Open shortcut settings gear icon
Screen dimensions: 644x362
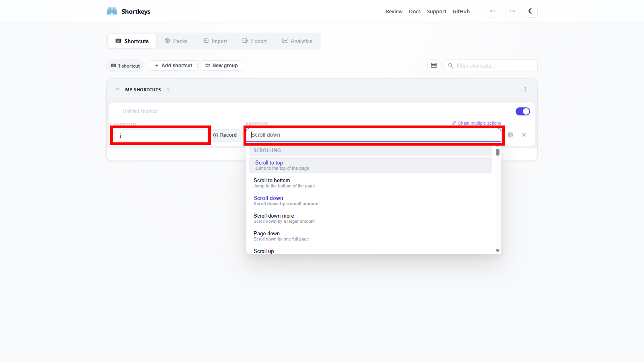(x=510, y=135)
